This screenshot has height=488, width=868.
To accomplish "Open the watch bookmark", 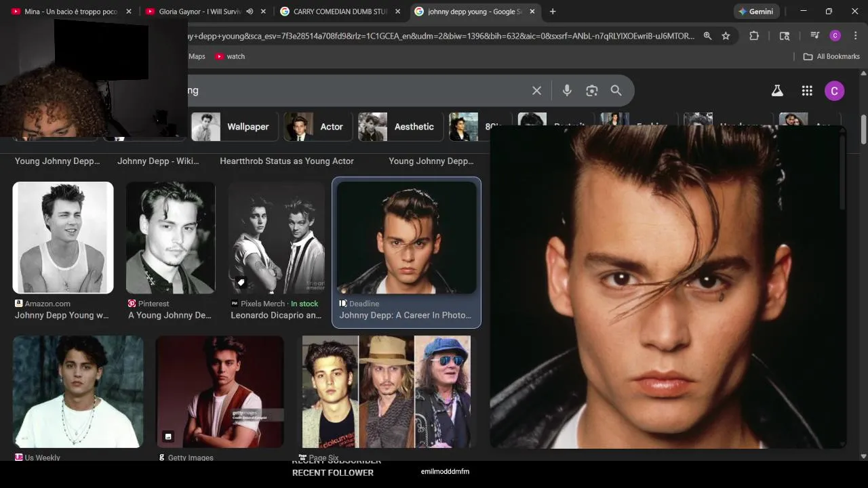I will click(230, 56).
